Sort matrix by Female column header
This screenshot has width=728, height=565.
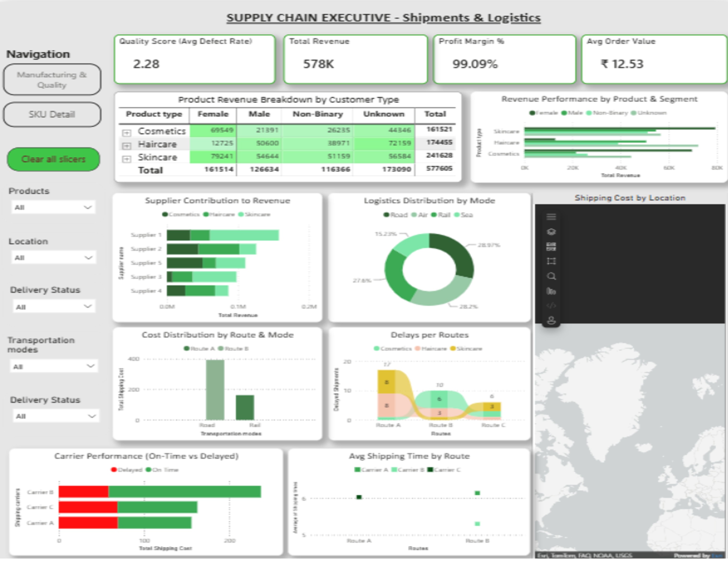pos(213,114)
